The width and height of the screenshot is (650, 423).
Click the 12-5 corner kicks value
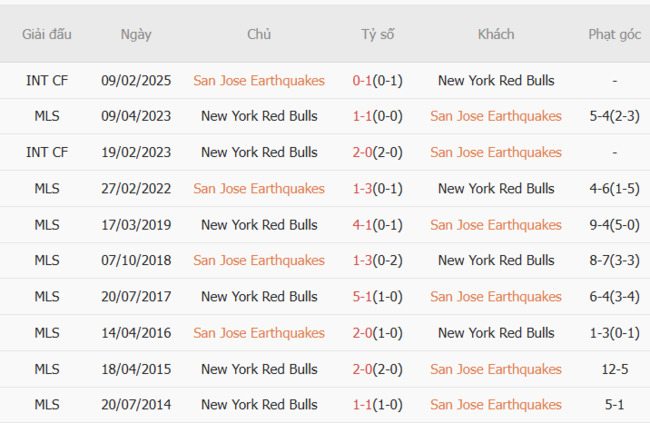(x=614, y=369)
